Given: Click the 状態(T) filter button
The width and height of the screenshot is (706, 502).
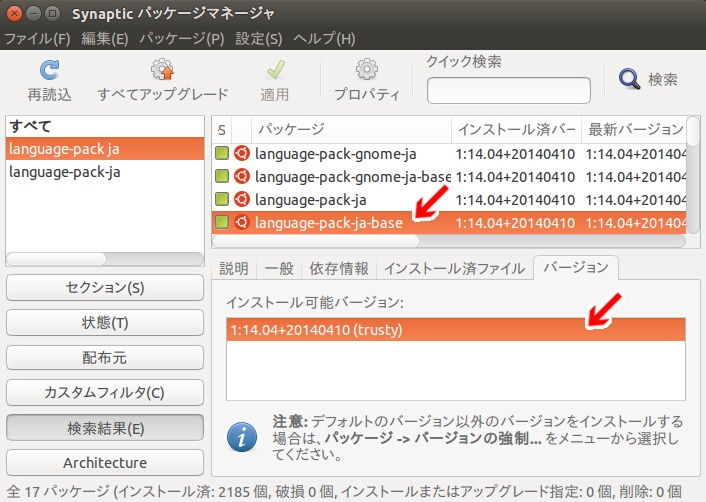Looking at the screenshot, I should [105, 323].
